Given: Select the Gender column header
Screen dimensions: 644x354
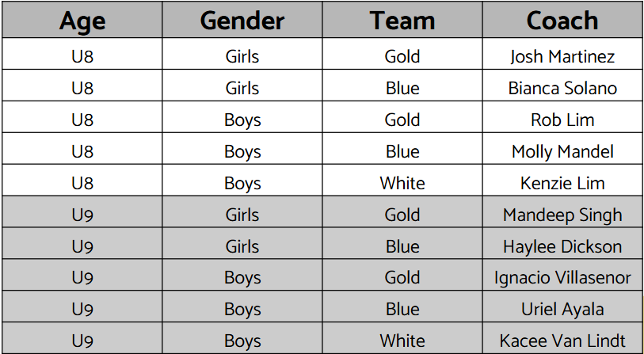Looking at the screenshot, I should click(x=242, y=20).
